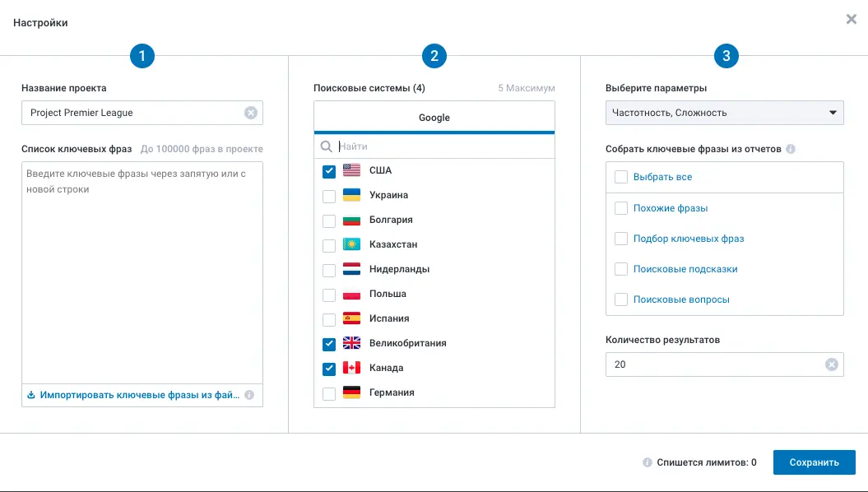Check the "Похожие фразы" checkbox
868x492 pixels.
coord(621,207)
